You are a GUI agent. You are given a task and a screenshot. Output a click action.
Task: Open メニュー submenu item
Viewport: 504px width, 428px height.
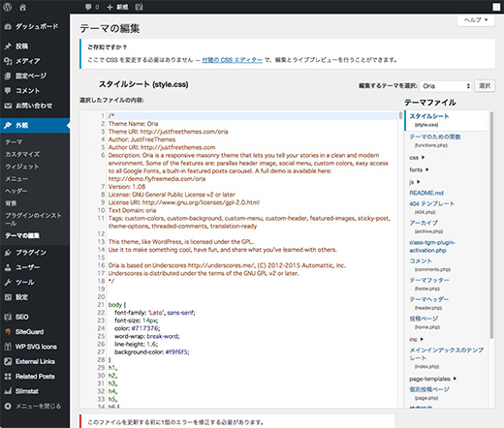pyautogui.click(x=16, y=179)
